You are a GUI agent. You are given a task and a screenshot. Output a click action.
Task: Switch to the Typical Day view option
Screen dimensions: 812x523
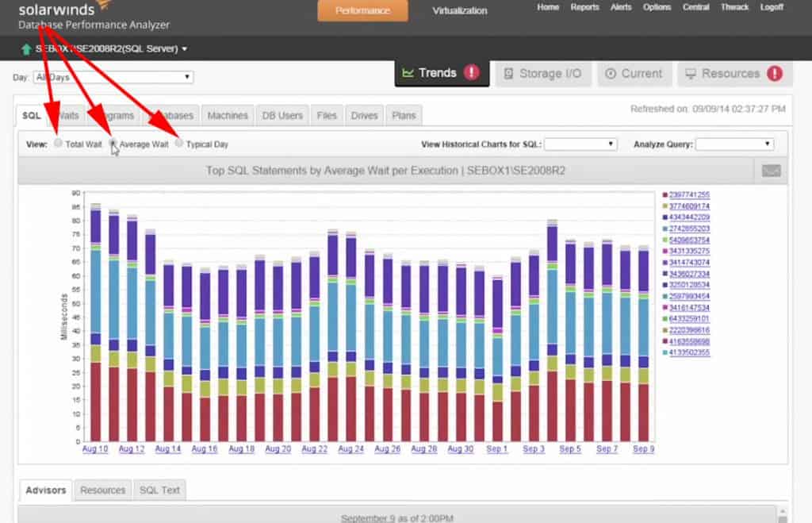point(178,143)
